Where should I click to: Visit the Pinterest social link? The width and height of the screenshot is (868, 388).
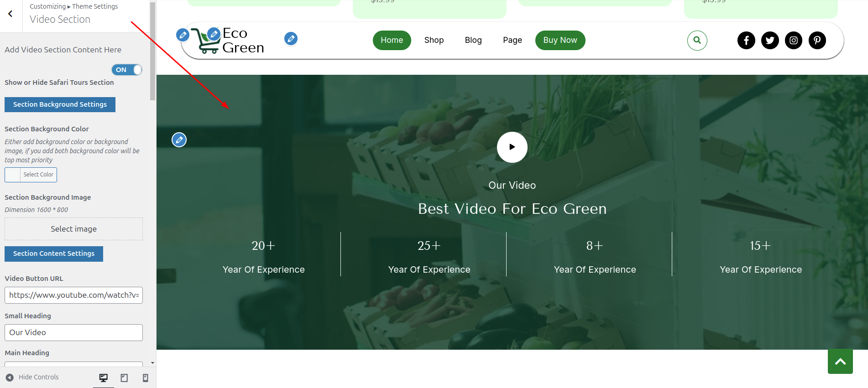coord(817,40)
